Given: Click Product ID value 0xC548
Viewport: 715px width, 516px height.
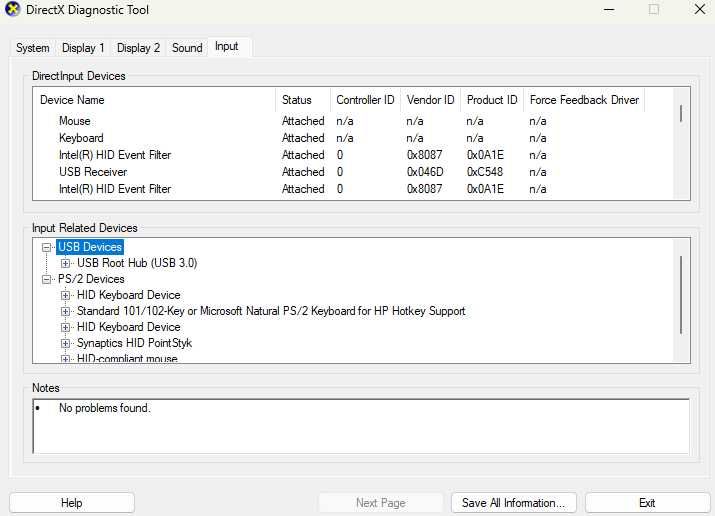Looking at the screenshot, I should pos(485,172).
